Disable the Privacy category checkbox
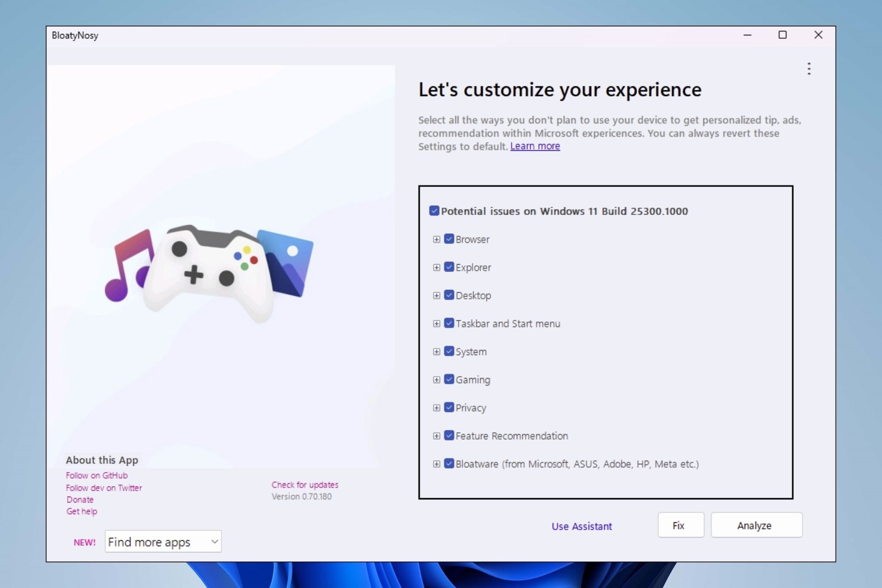This screenshot has height=588, width=882. point(449,407)
